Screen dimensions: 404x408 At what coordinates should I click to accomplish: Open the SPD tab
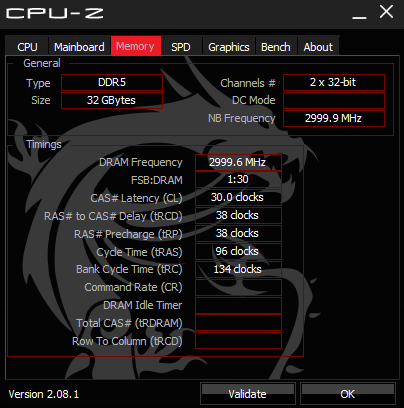coord(181,46)
